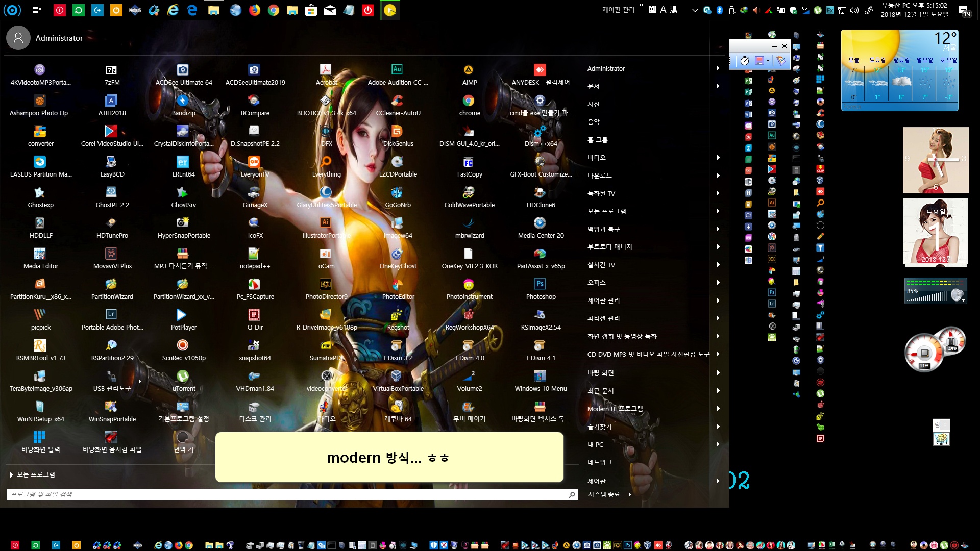Expand the 문서 submenu arrow
The height and width of the screenshot is (551, 980).
coord(718,86)
